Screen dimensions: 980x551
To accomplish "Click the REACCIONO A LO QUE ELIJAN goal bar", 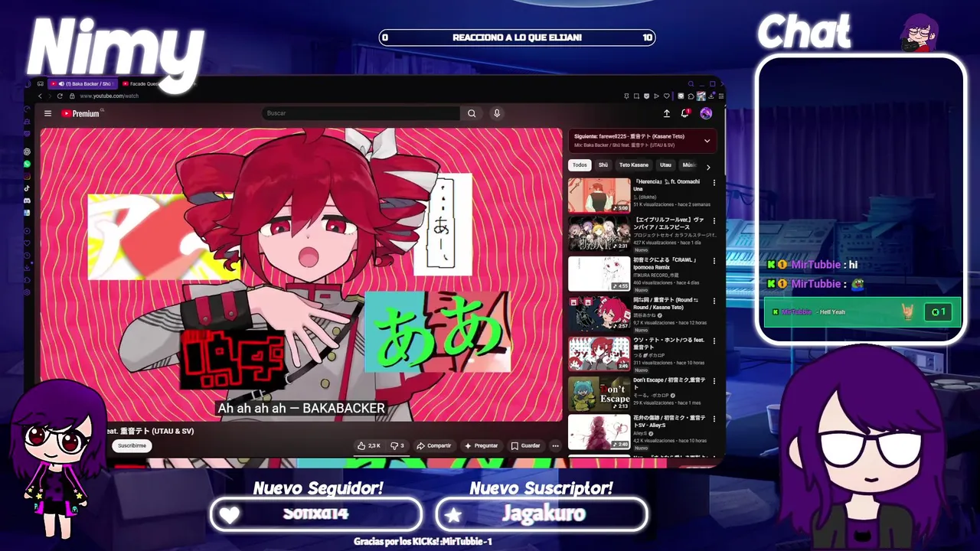I will click(x=517, y=37).
